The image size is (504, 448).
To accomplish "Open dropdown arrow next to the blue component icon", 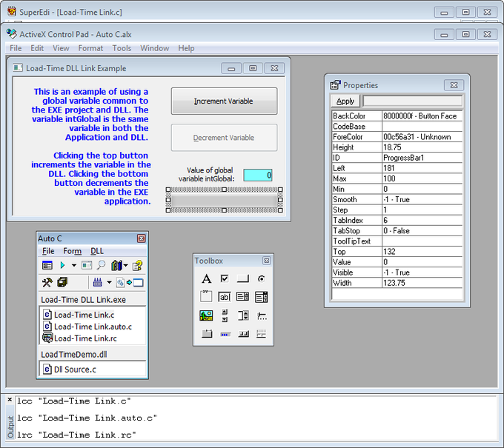I will (109, 282).
